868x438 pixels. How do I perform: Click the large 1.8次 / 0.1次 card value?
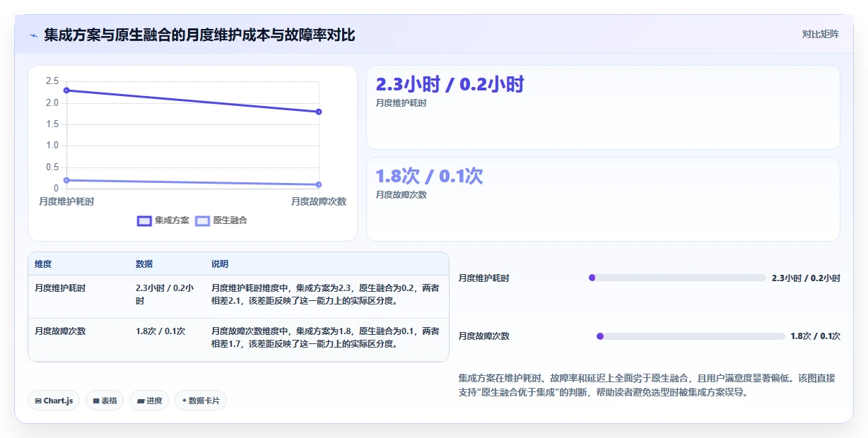429,176
